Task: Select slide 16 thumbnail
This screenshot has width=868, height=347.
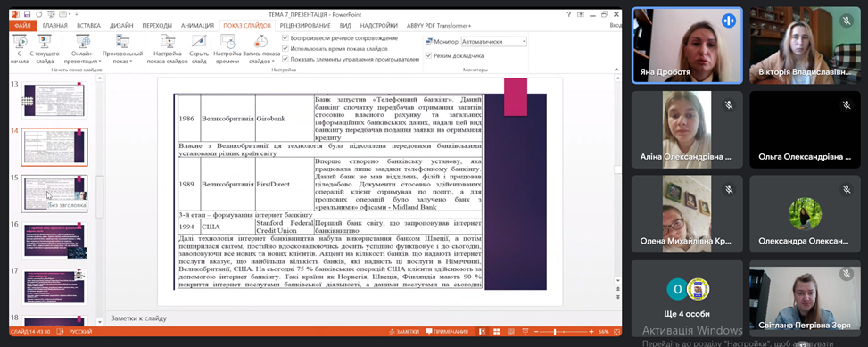Action: click(54, 241)
